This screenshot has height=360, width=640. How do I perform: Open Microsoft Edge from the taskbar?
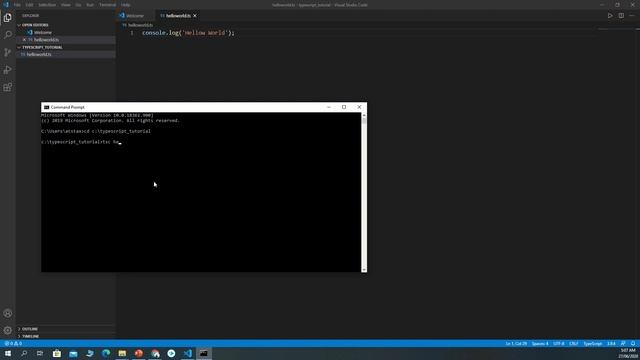106,353
